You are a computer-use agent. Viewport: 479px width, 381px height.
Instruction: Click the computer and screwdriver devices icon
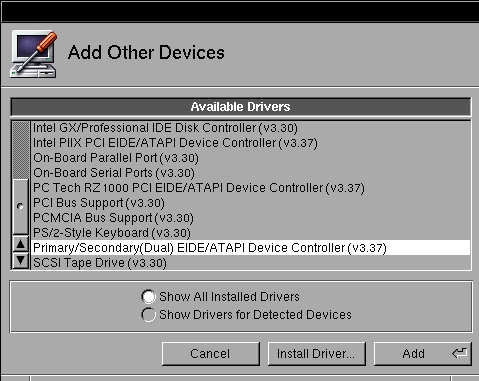33,54
